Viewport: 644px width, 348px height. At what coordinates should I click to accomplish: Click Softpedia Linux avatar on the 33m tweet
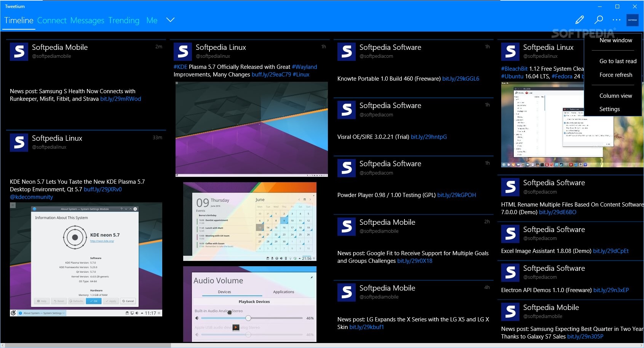pyautogui.click(x=19, y=143)
